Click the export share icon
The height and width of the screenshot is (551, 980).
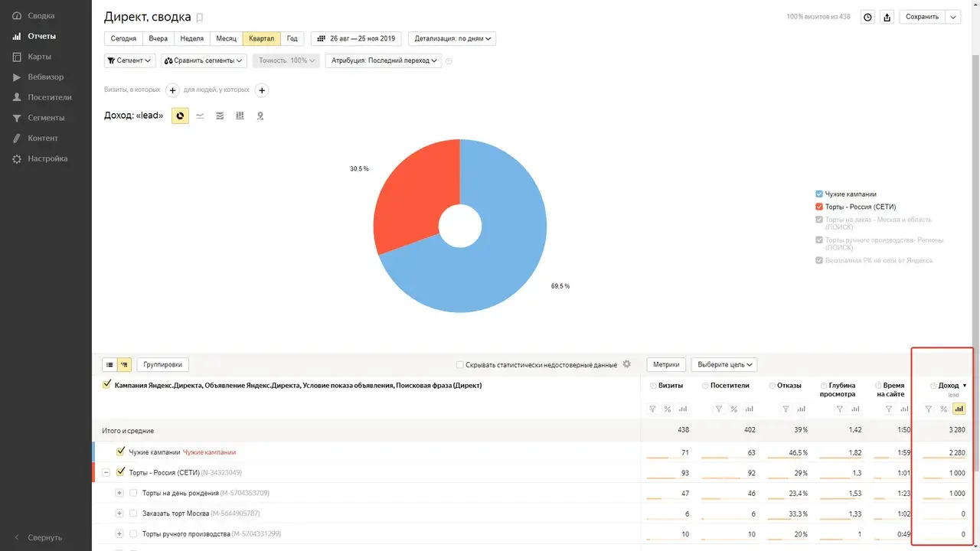point(887,17)
